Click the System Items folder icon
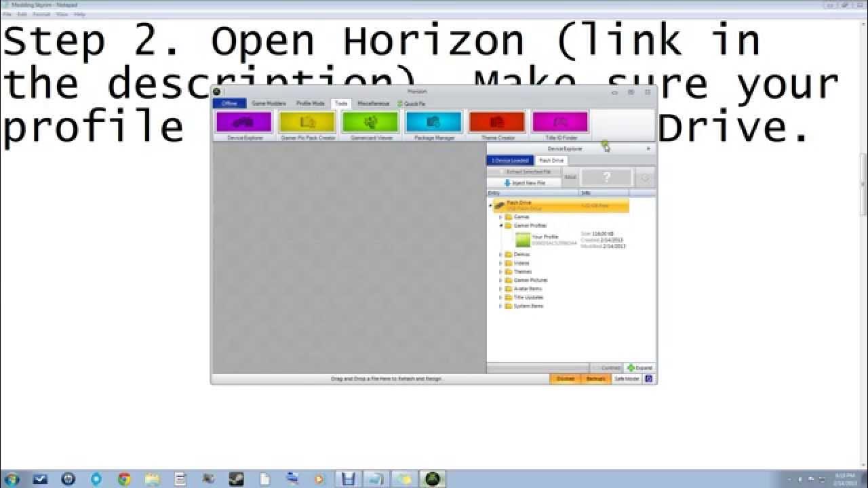Viewport: 868px width, 488px height. [508, 306]
